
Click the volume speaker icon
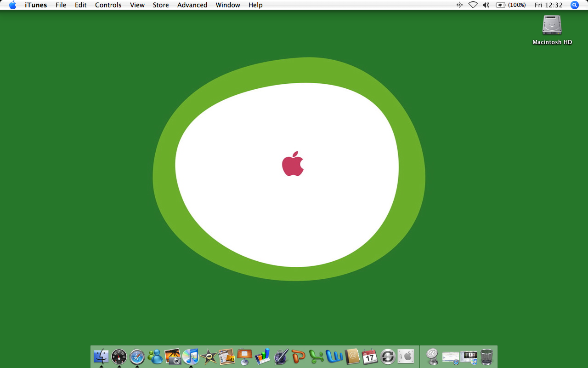486,5
